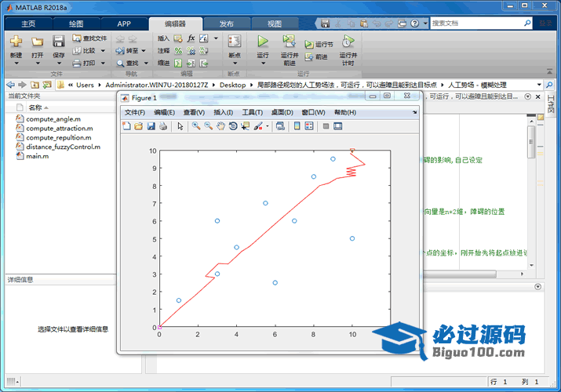Image resolution: width=561 pixels, height=392 pixels.
Task: Switch to the 视图 (View) tab
Action: 275,24
